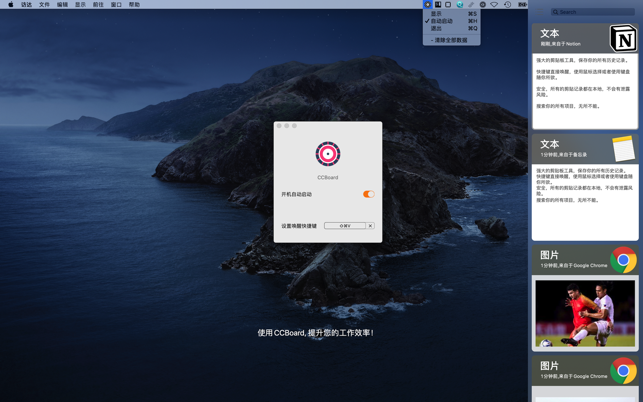Click the Notion app icon on first card
The width and height of the screenshot is (643, 402).
[x=623, y=38]
